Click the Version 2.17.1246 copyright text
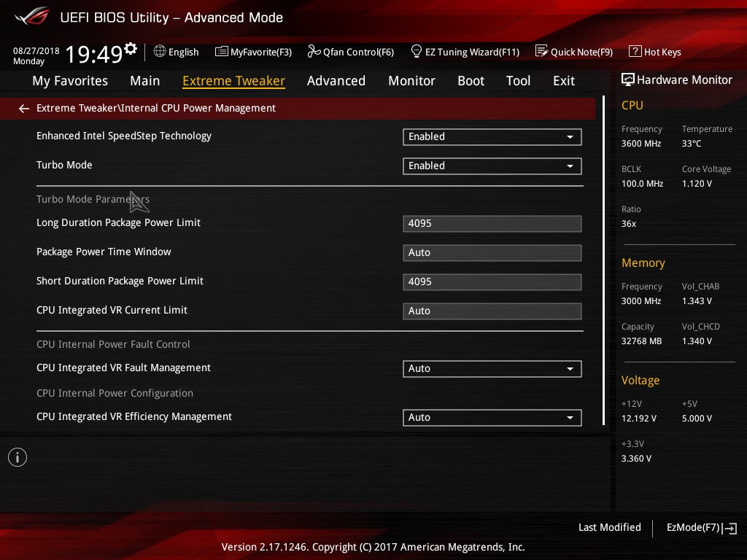The height and width of the screenshot is (560, 747). tap(373, 547)
